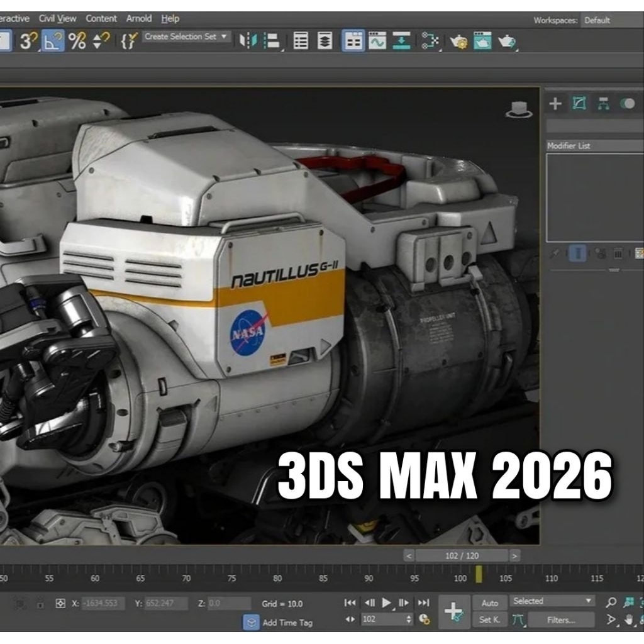Image resolution: width=644 pixels, height=644 pixels.
Task: Enable Auto Key animation mode
Action: (x=491, y=601)
